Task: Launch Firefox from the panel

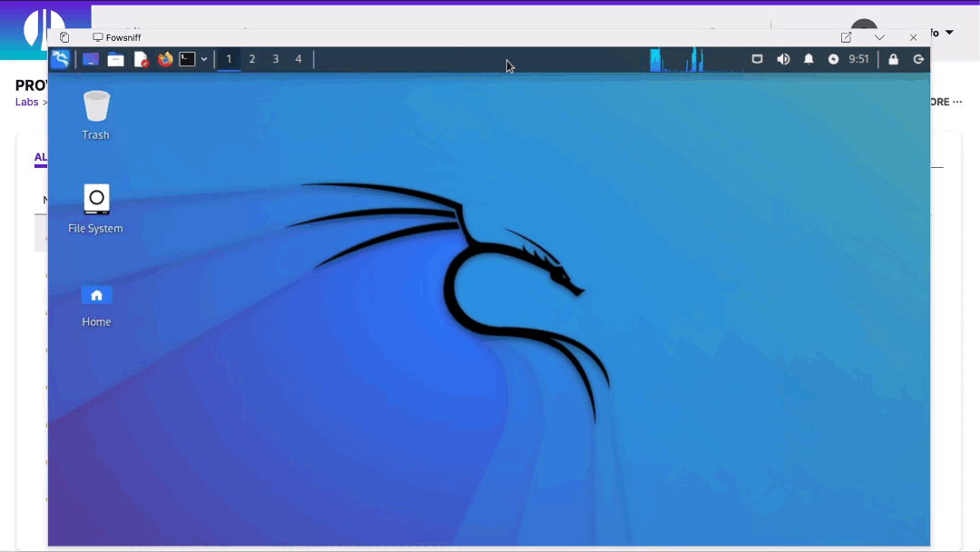Action: 165,59
